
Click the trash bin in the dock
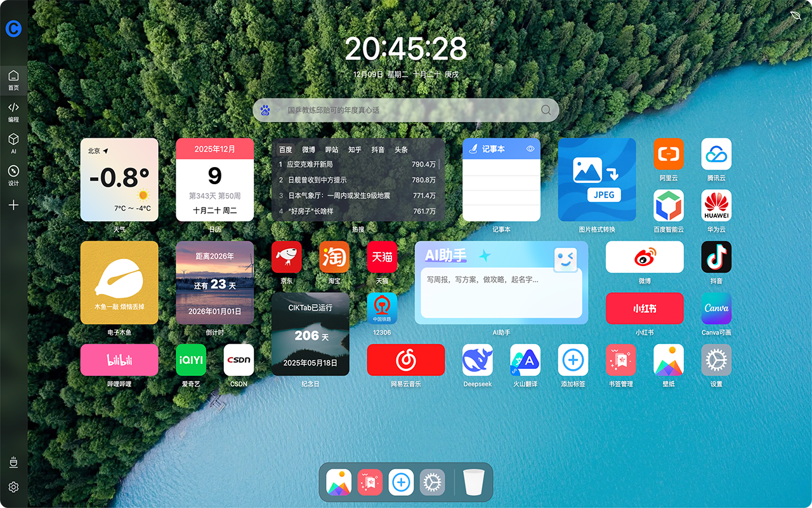[473, 483]
